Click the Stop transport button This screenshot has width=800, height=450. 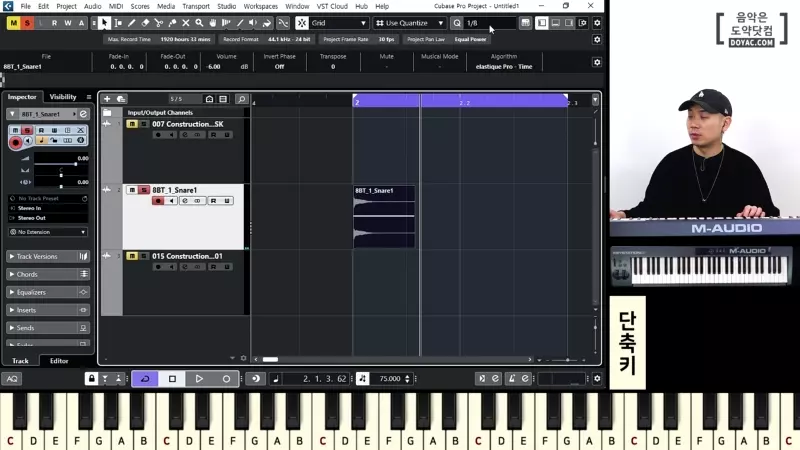[172, 379]
